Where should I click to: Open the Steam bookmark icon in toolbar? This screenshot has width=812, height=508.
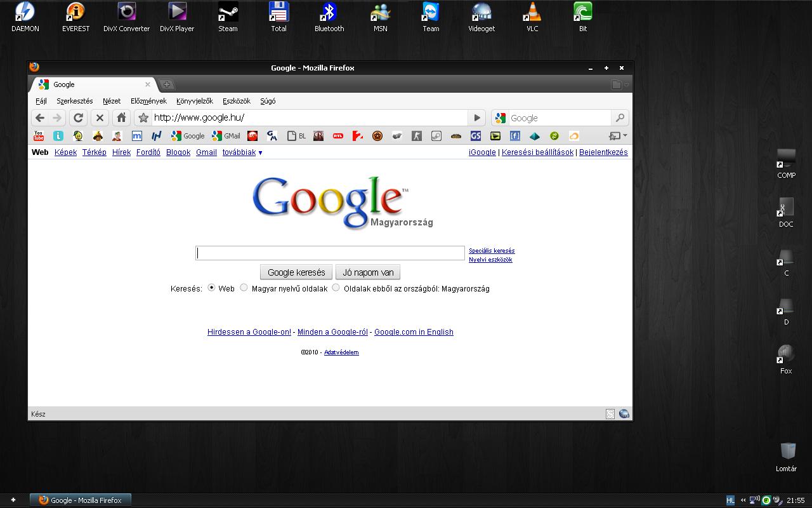pos(436,136)
